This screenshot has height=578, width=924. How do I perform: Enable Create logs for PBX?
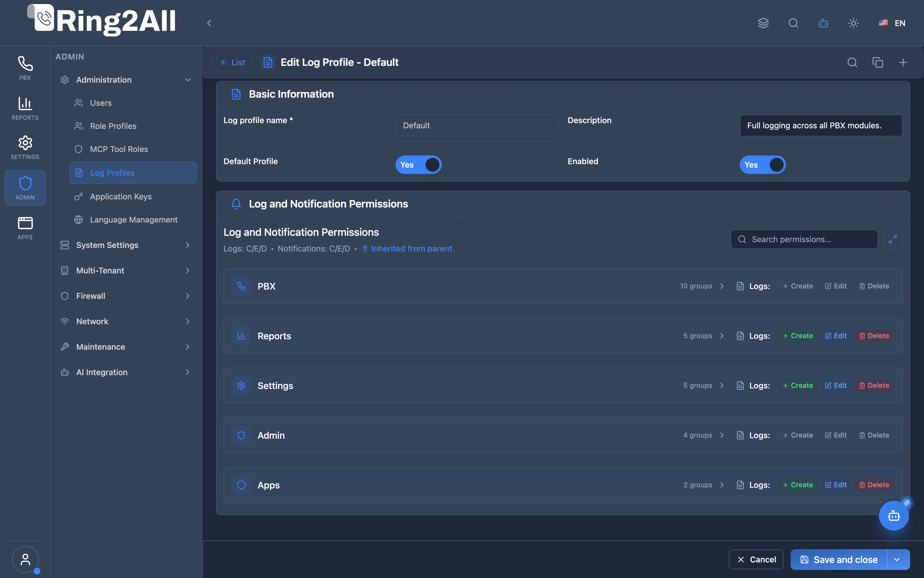[x=798, y=286]
